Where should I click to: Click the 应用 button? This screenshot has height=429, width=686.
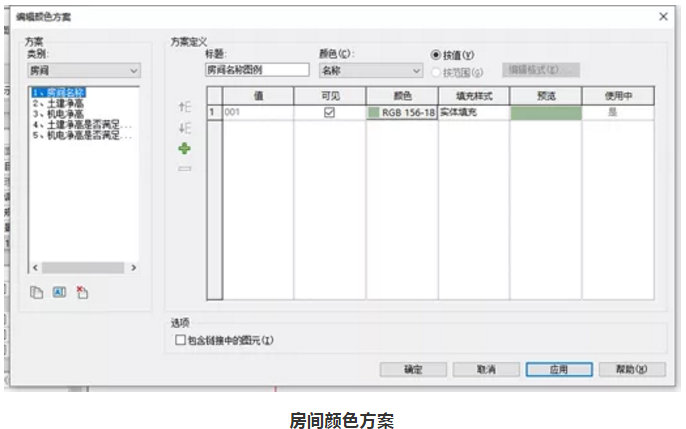(559, 370)
